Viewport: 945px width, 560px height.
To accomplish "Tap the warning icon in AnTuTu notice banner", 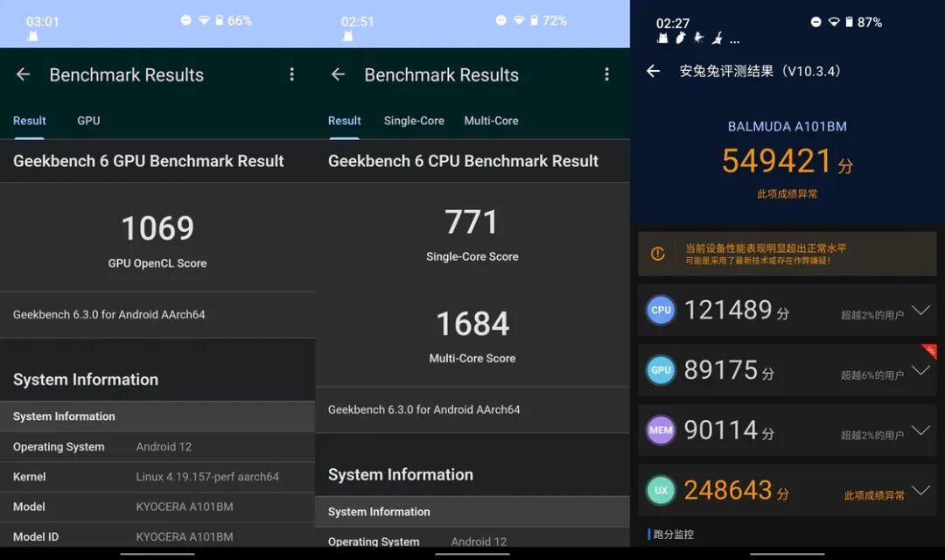I will (657, 254).
